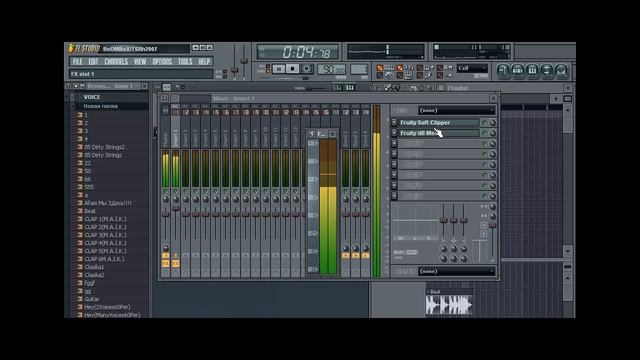
Task: Open the mixer view shortcut button
Action: [x=561, y=71]
